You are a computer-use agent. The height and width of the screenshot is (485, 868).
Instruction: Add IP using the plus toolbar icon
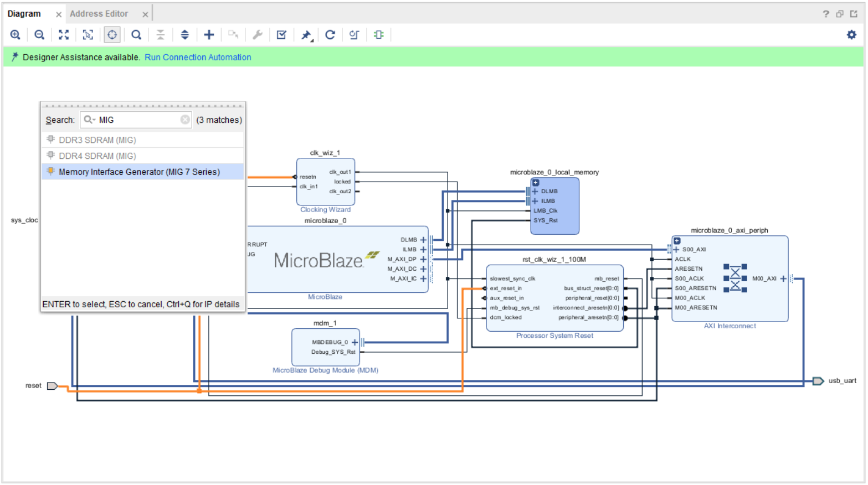tap(209, 34)
